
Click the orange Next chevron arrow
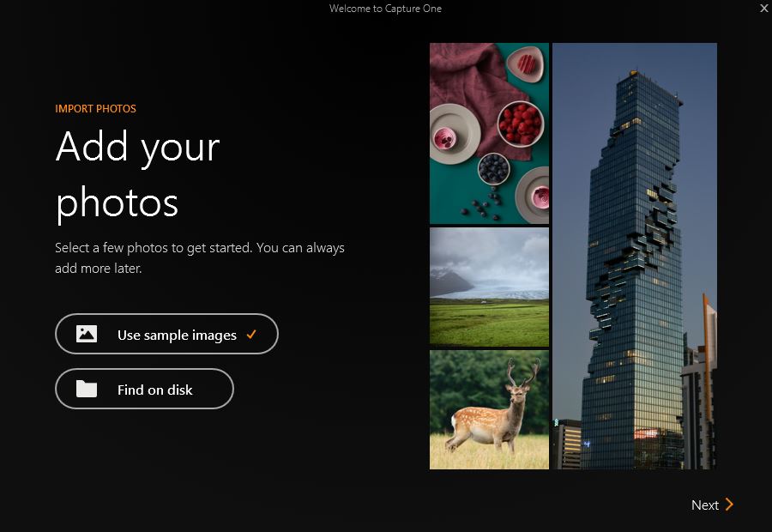(729, 505)
